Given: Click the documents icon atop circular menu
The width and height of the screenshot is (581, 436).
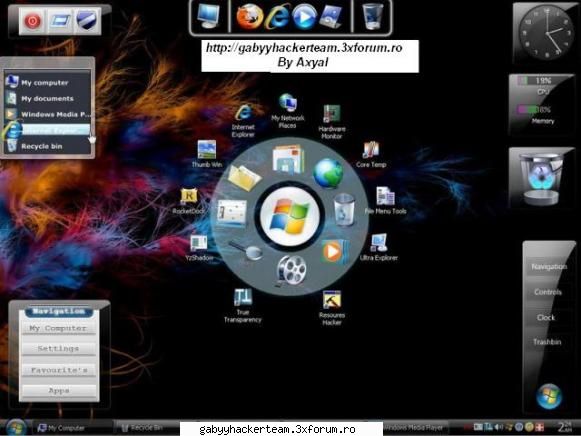Looking at the screenshot, I should (x=289, y=159).
